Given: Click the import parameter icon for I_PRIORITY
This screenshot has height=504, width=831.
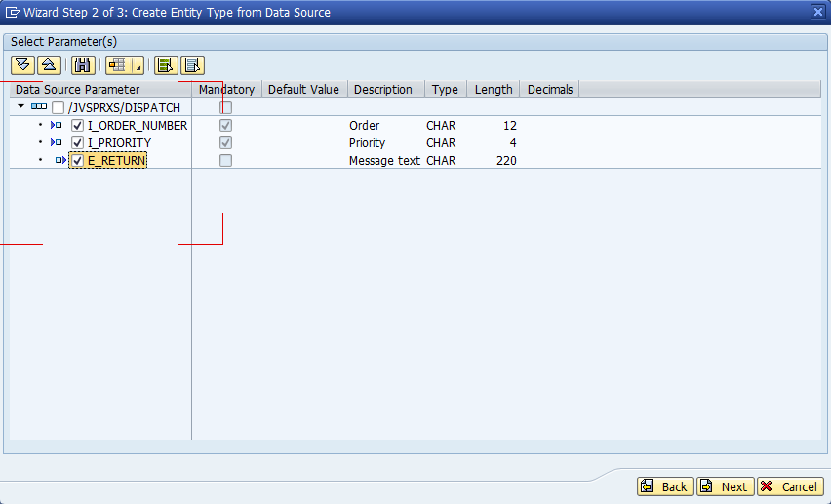Looking at the screenshot, I should pos(57,142).
